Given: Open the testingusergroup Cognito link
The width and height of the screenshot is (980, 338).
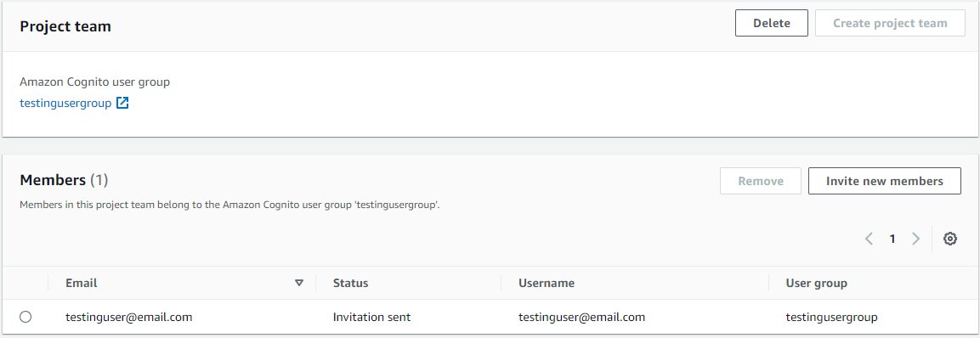Looking at the screenshot, I should click(x=65, y=103).
